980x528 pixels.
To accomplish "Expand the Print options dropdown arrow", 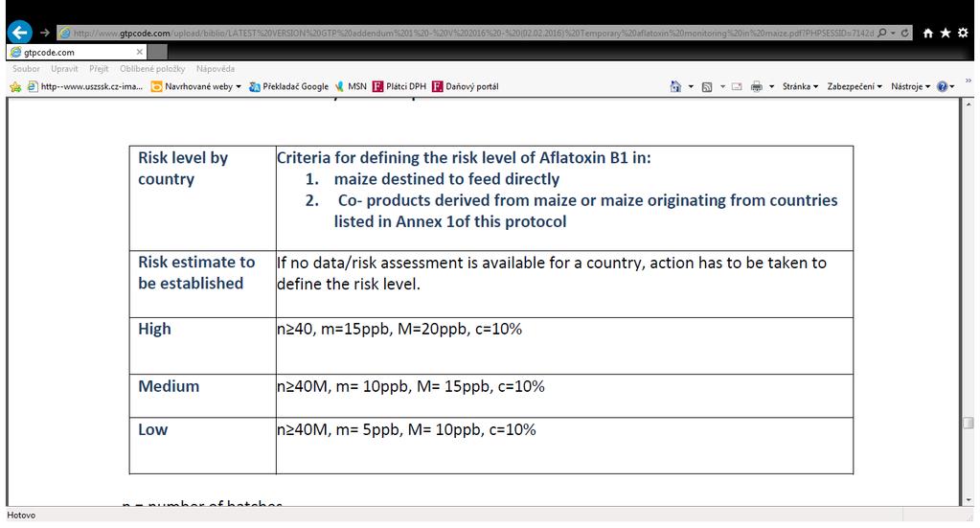I will coord(771,87).
